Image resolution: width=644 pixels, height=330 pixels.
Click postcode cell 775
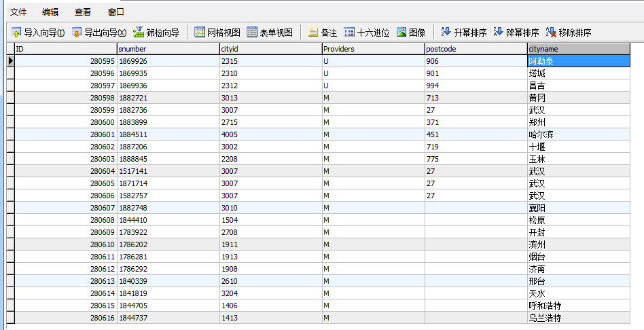click(x=476, y=159)
